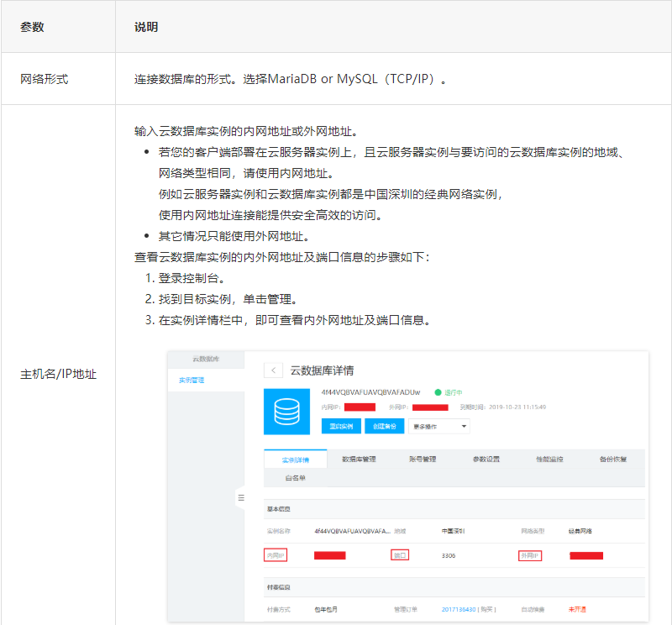This screenshot has height=625, width=672.
Task: Click the red-boxed 端口 label
Action: 400,555
